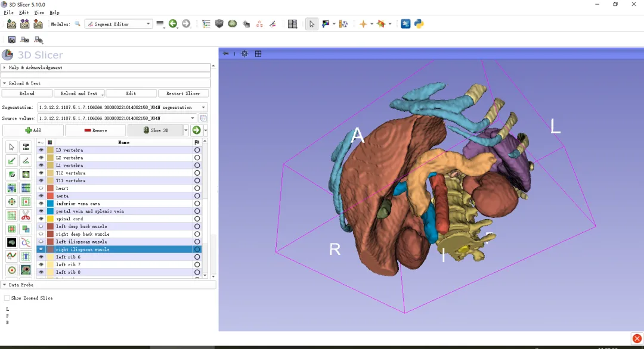Click the Restart Slicer button

(183, 94)
